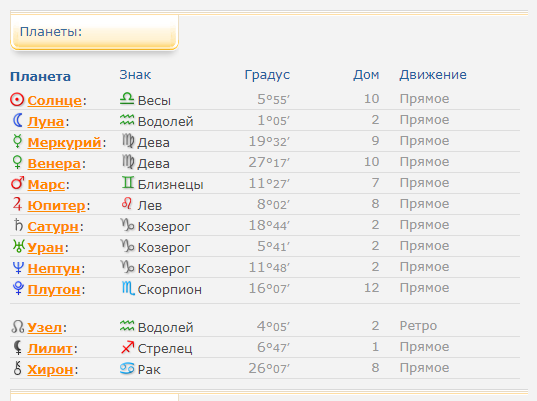Click the Gemini sign icon beside Близнецы
This screenshot has width=537, height=401.
(x=127, y=183)
